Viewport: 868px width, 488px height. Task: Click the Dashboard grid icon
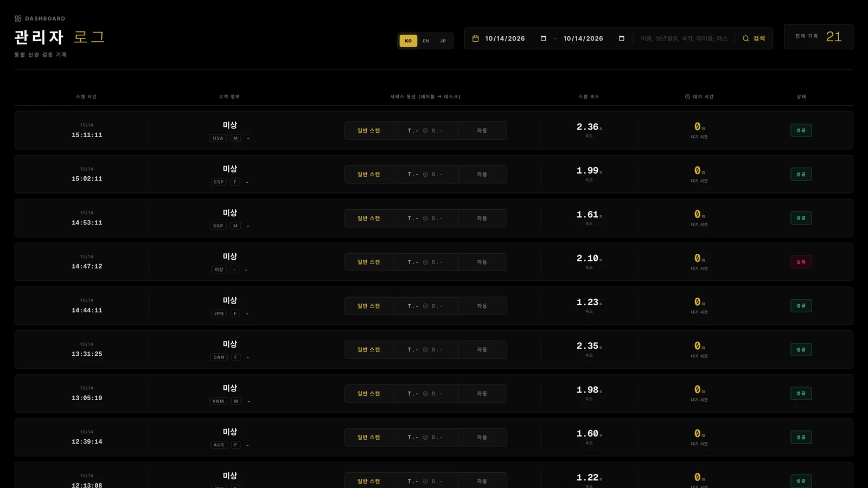18,18
